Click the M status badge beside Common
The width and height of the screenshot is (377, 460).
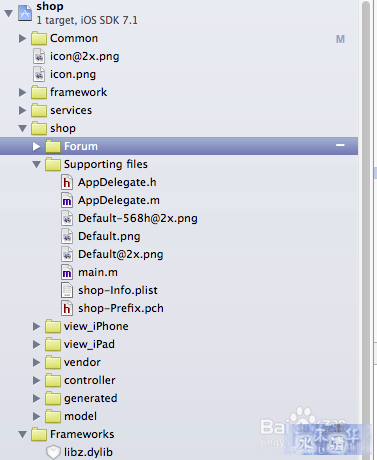(340, 39)
